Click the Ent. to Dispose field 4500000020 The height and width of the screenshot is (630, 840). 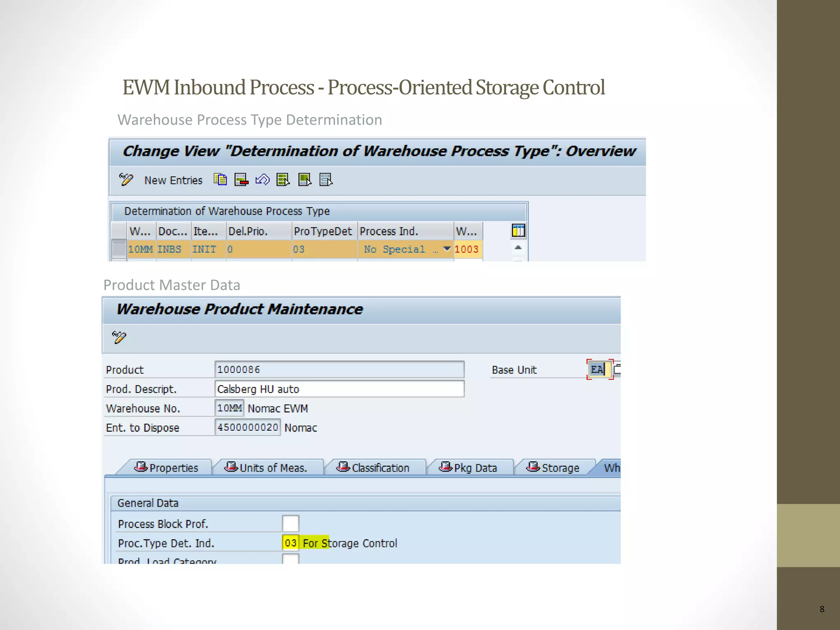pos(248,427)
